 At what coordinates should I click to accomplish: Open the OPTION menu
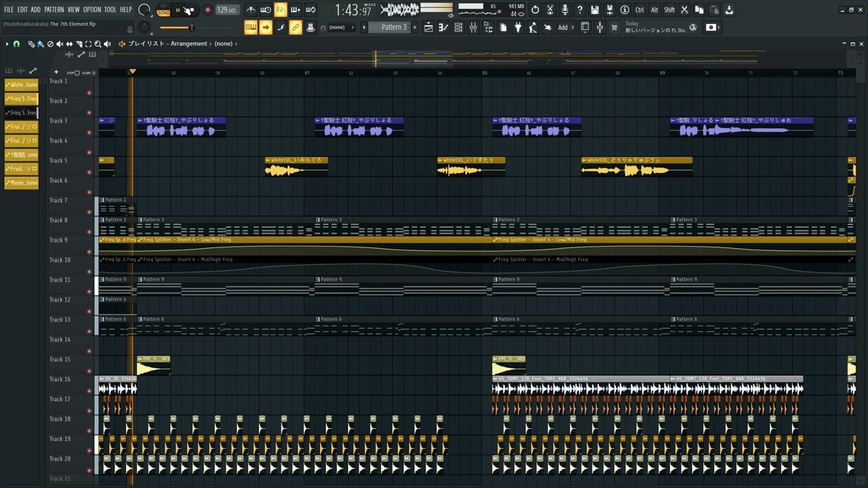92,9
